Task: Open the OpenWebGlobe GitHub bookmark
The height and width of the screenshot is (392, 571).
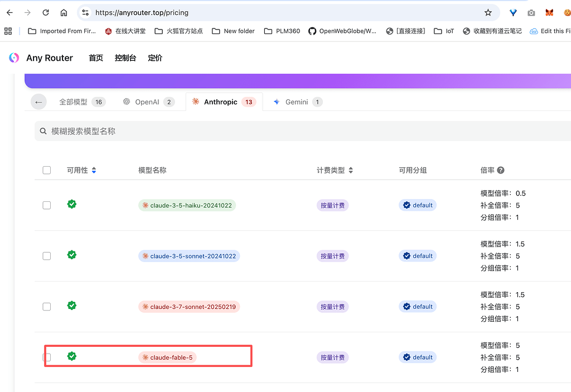Action: click(x=342, y=31)
